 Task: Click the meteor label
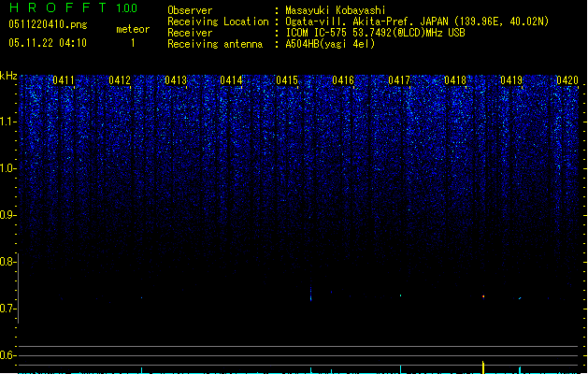(x=133, y=29)
